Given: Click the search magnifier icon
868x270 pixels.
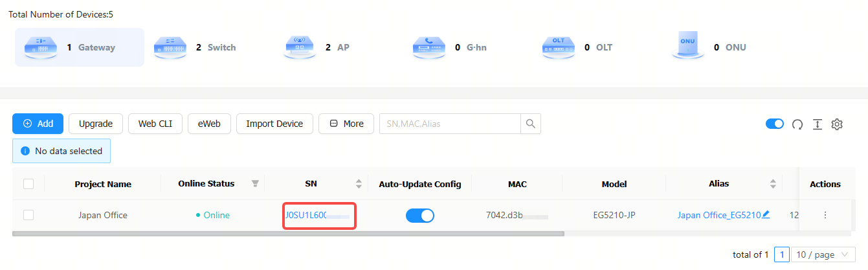Looking at the screenshot, I should [531, 124].
